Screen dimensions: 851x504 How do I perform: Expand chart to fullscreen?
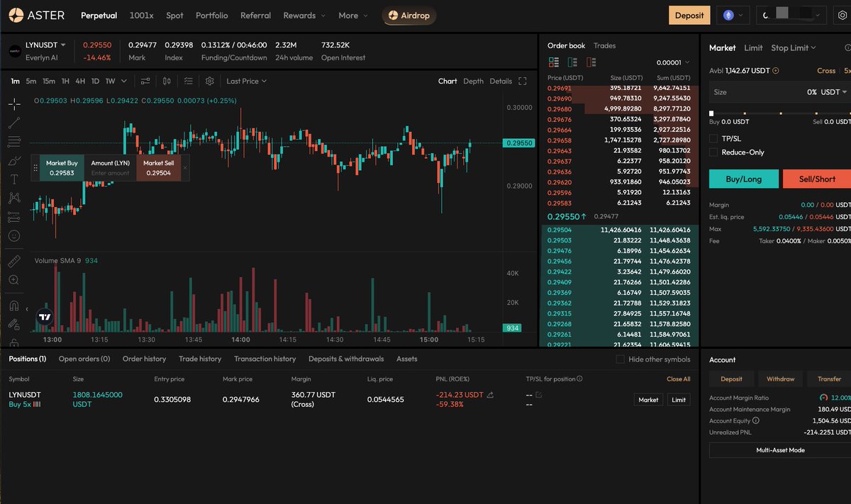[x=523, y=81]
